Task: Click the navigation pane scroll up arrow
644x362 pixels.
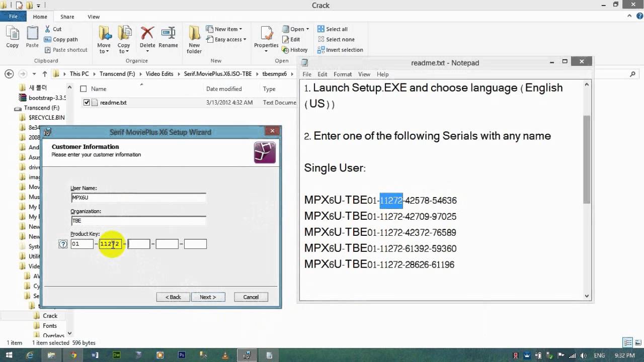Action: click(69, 86)
